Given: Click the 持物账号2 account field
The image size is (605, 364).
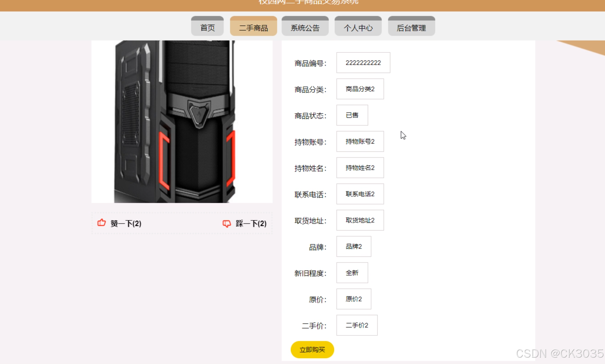Looking at the screenshot, I should point(360,142).
